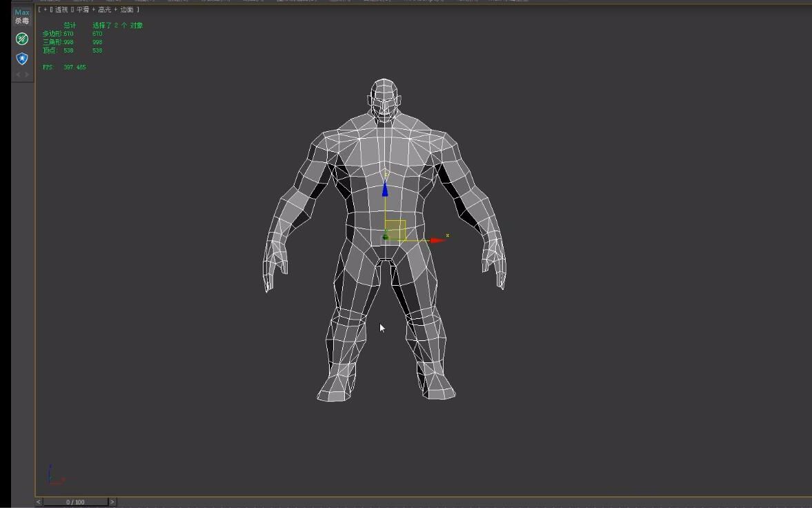Advance one frame with the > arrow
This screenshot has height=508, width=812.
click(x=112, y=502)
